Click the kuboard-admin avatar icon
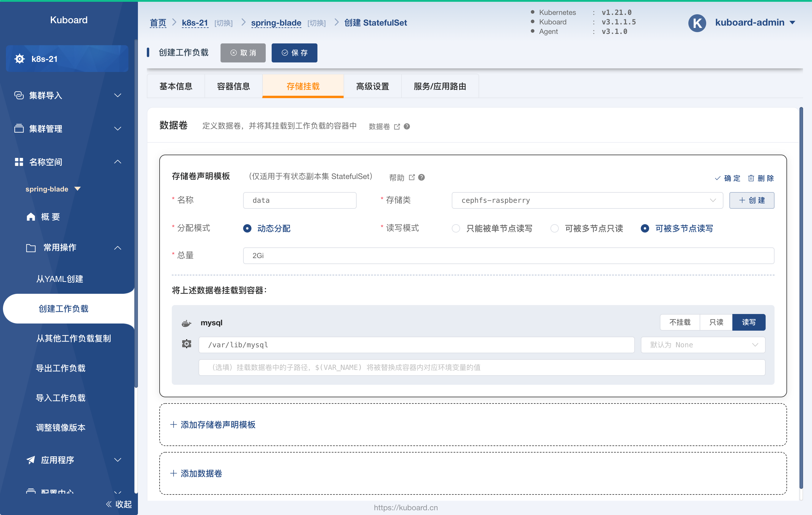Image resolution: width=812 pixels, height=515 pixels. [x=697, y=23]
